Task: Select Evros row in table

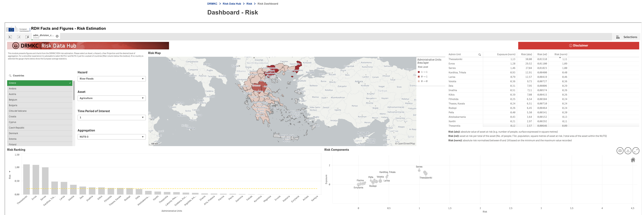Action: click(x=543, y=64)
